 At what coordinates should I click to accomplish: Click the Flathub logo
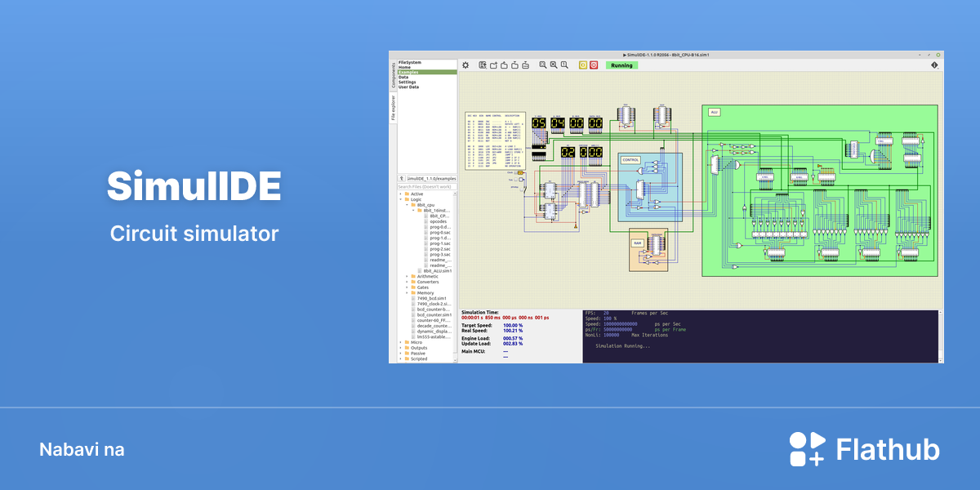[864, 449]
